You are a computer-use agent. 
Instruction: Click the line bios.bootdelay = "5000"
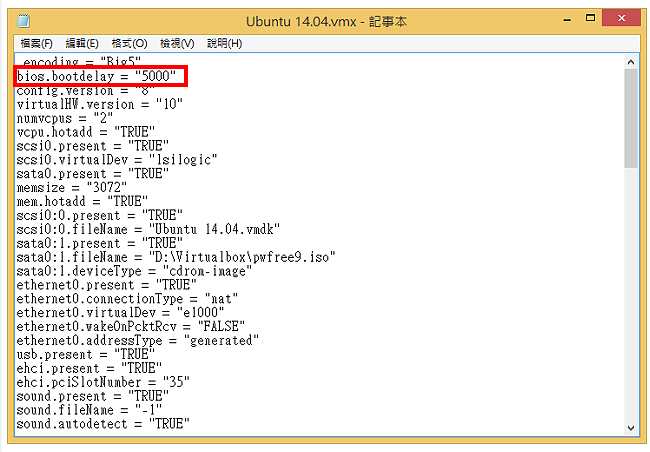(x=96, y=76)
